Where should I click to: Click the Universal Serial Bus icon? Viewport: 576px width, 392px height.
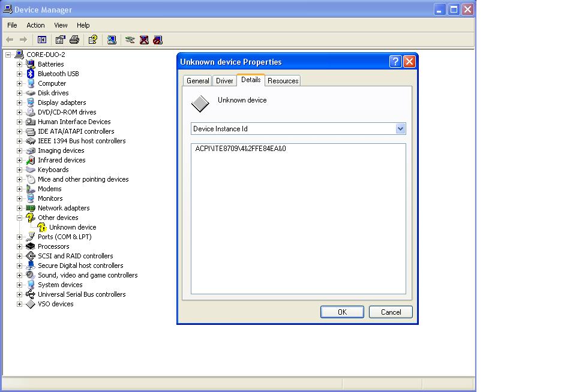coord(31,294)
